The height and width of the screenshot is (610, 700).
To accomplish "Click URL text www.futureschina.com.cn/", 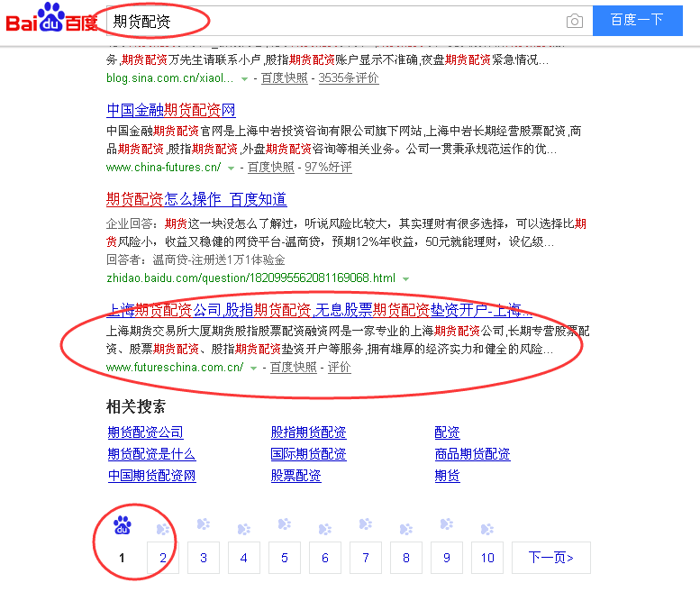I will coord(175,368).
